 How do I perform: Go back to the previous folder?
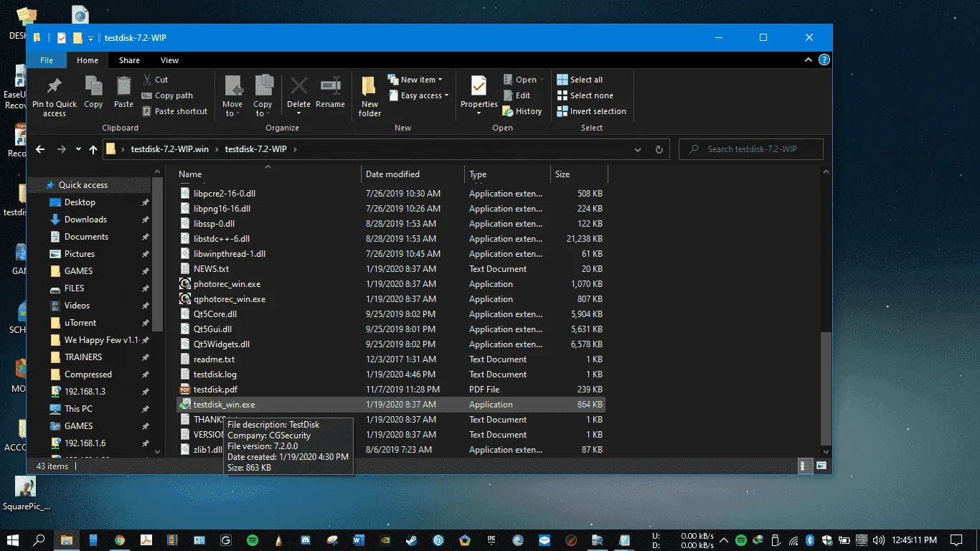[x=40, y=149]
